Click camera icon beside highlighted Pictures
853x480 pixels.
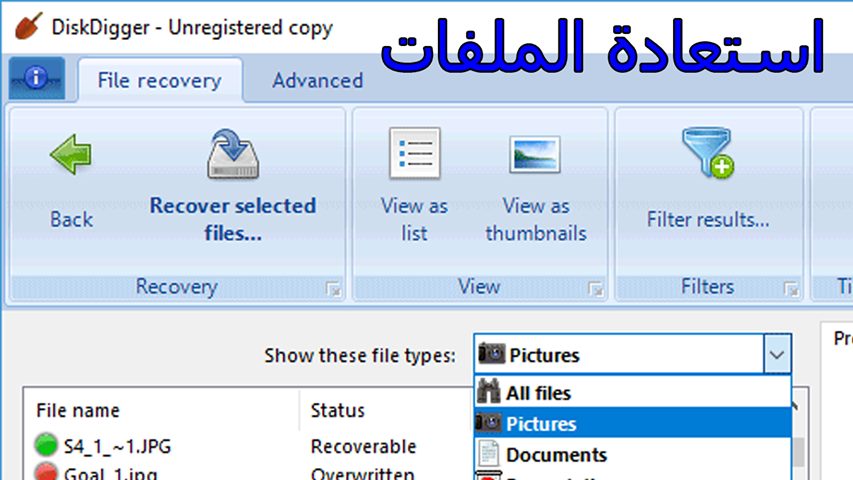[489, 423]
